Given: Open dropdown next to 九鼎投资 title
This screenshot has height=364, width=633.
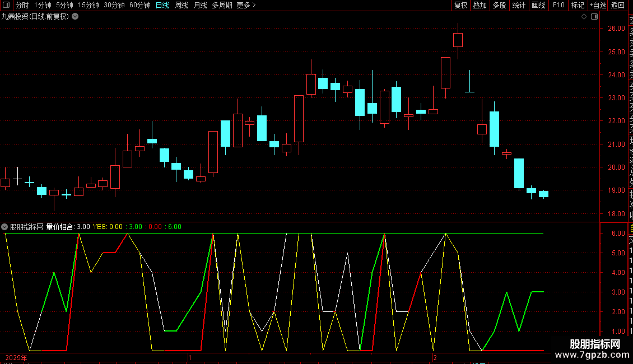Looking at the screenshot, I should 75,17.
